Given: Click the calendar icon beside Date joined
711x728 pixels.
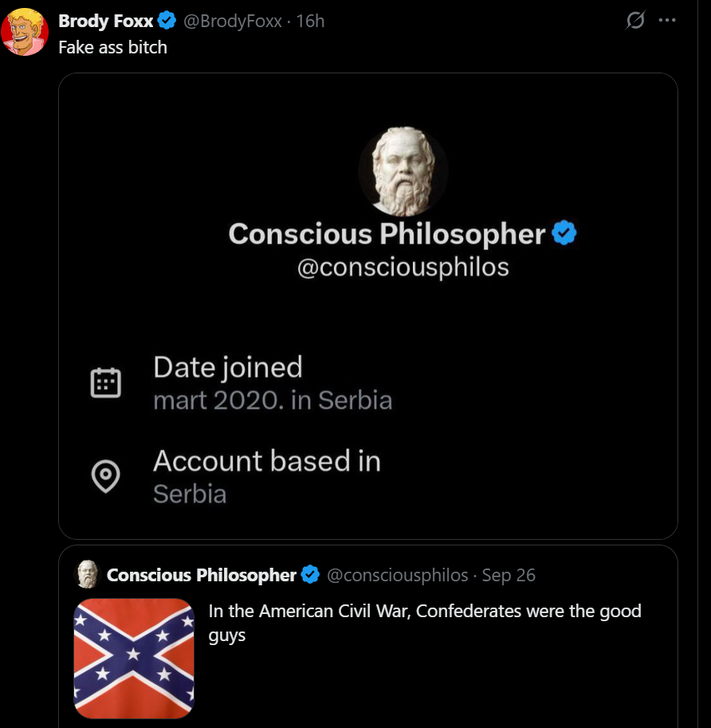Looking at the screenshot, I should click(105, 383).
